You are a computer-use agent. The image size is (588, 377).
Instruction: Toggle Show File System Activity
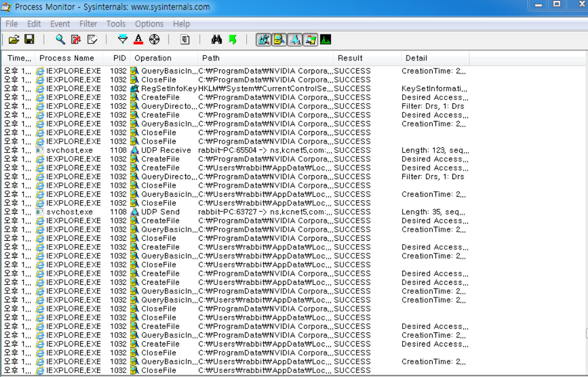point(279,40)
